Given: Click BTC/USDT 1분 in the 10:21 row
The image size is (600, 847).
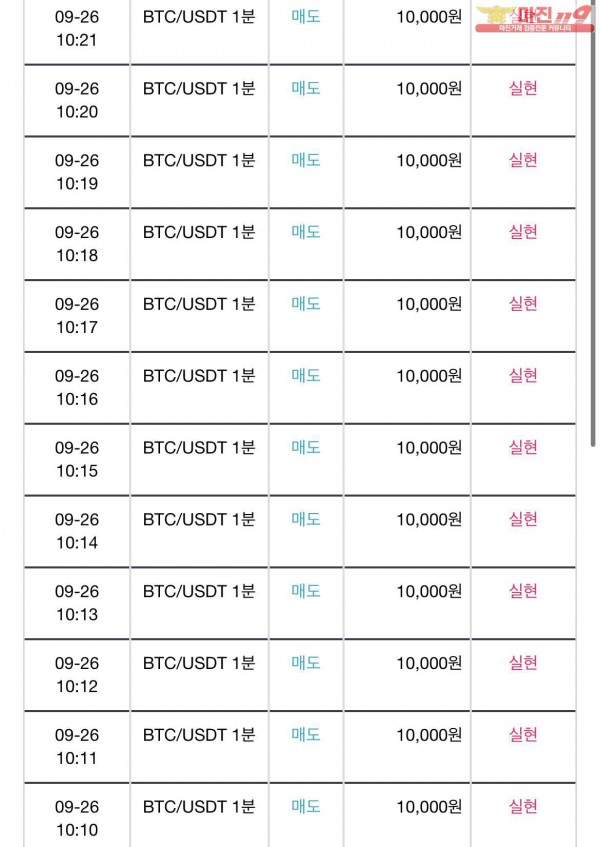Looking at the screenshot, I should pos(199,17).
